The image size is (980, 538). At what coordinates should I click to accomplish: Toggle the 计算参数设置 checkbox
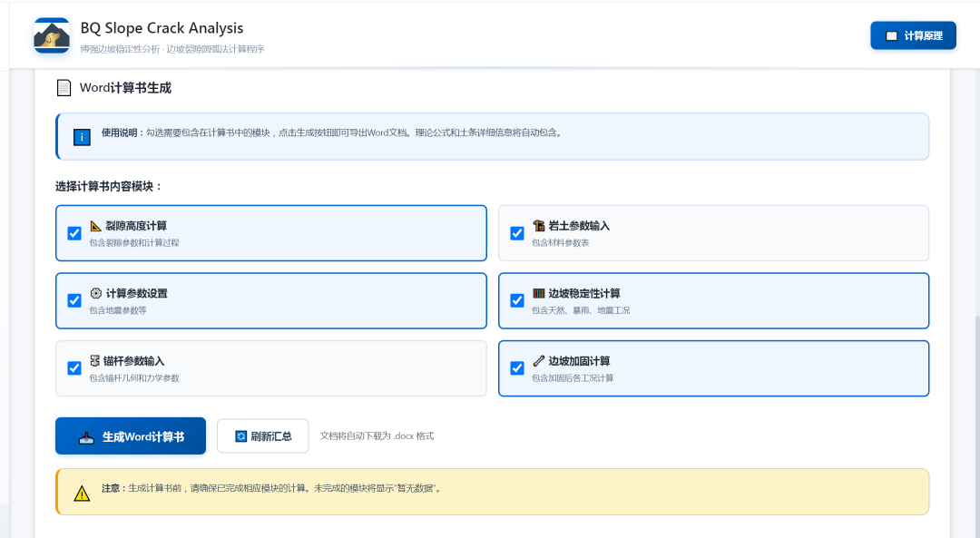[x=74, y=300]
